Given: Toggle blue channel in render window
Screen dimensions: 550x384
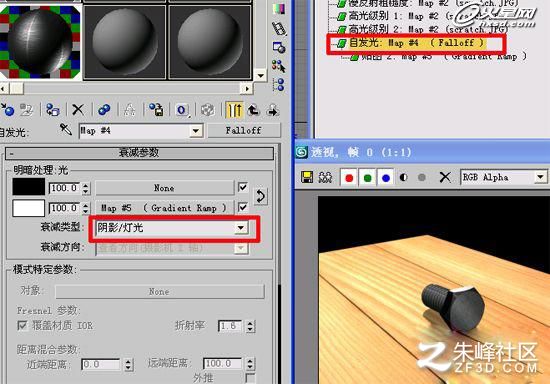Looking at the screenshot, I should coord(386,178).
